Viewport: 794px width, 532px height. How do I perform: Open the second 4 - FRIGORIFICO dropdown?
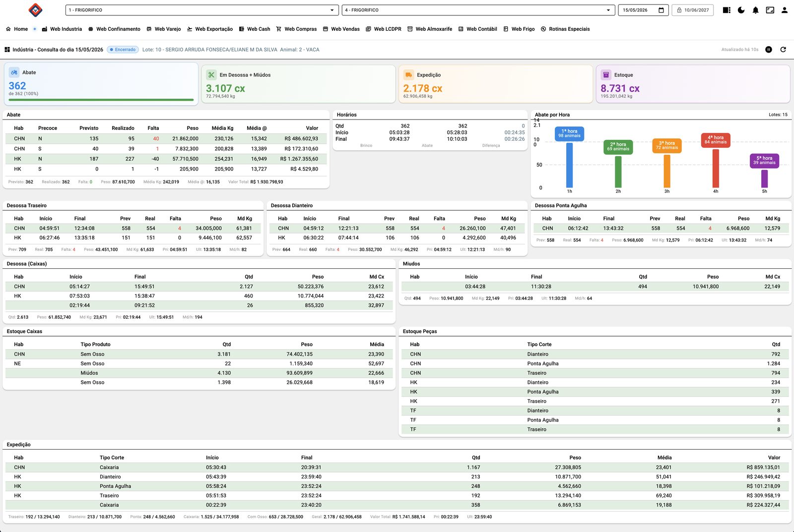pos(478,10)
